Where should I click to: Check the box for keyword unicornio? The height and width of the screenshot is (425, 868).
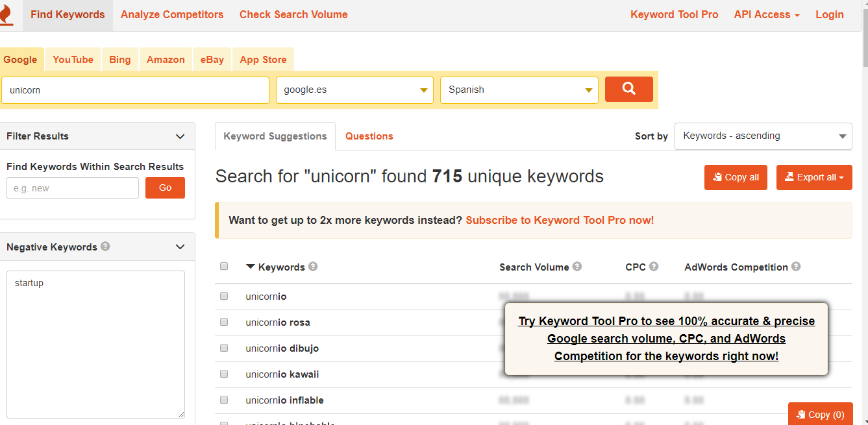tap(224, 296)
